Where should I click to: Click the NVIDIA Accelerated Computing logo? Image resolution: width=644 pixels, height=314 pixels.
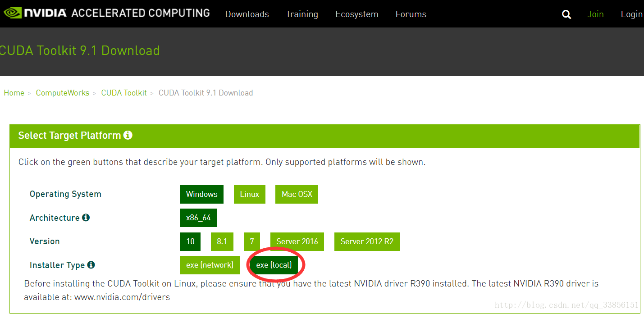pos(106,13)
